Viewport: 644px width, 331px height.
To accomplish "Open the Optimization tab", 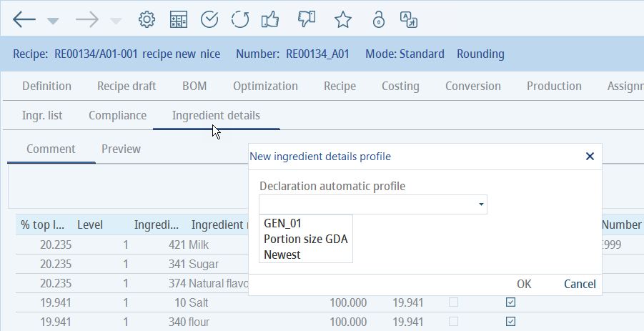I will pos(265,87).
